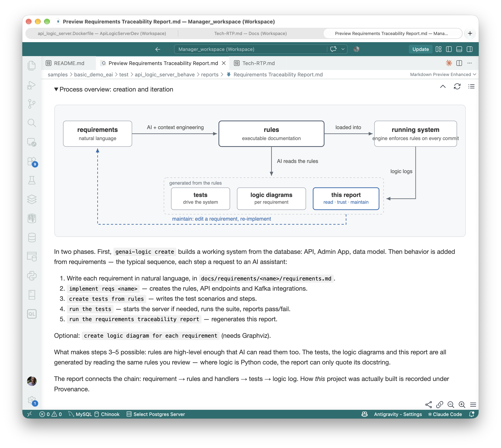Toggle the bottom Panel layout button
Screen dimensions: 501x448
coord(459,49)
